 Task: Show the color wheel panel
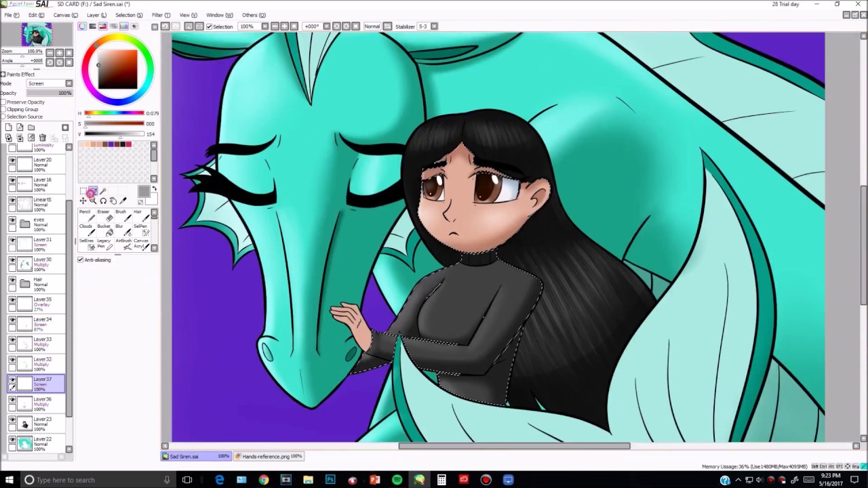tap(83, 26)
